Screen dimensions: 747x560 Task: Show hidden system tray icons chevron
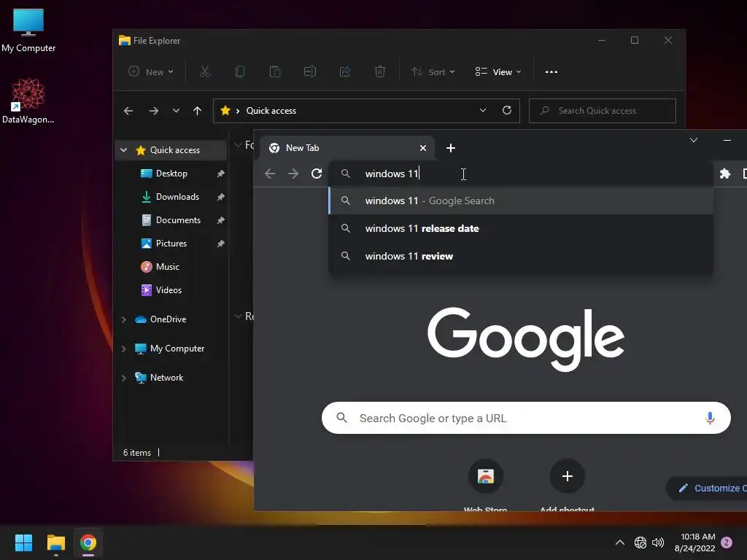620,542
